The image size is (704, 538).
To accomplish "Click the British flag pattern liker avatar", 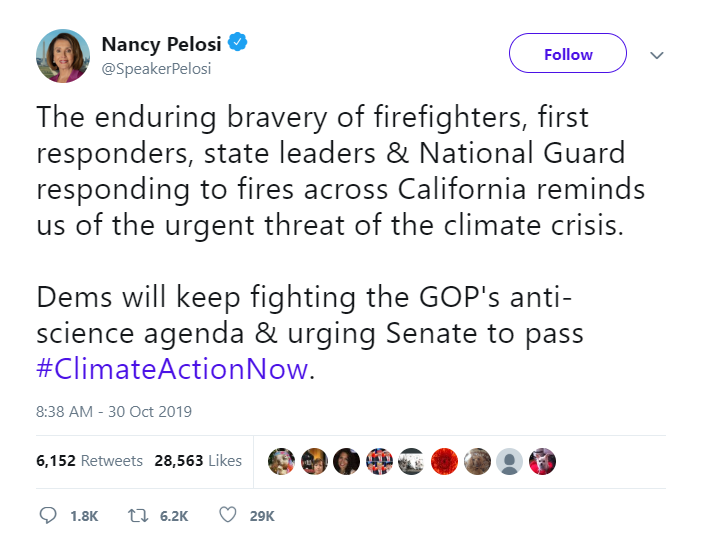I will click(380, 461).
